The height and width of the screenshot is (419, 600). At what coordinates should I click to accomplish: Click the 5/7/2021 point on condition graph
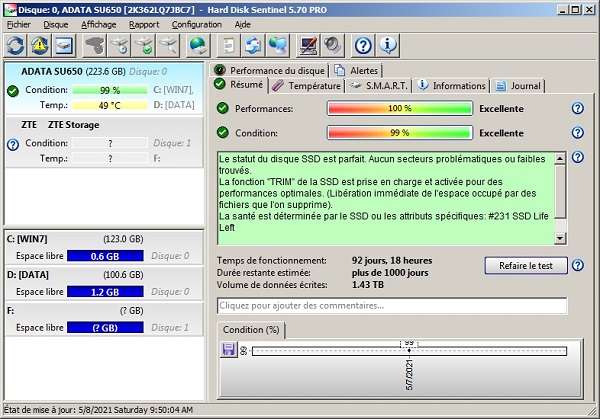409,351
